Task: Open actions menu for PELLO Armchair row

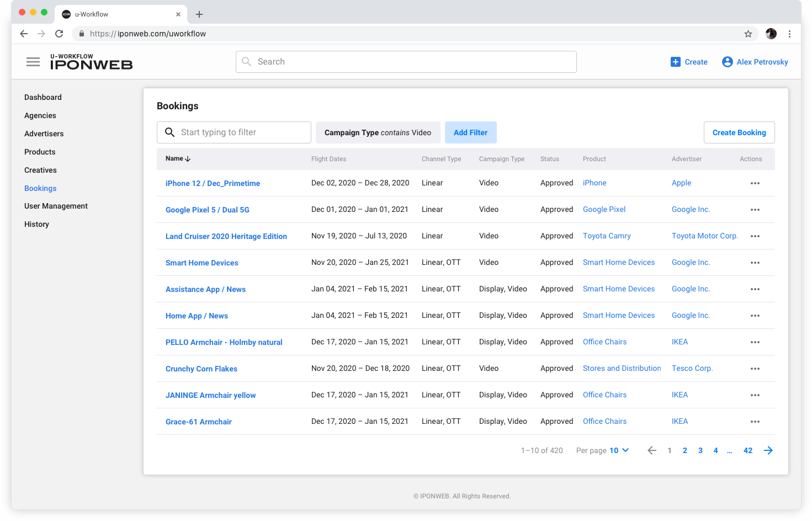Action: click(x=755, y=342)
